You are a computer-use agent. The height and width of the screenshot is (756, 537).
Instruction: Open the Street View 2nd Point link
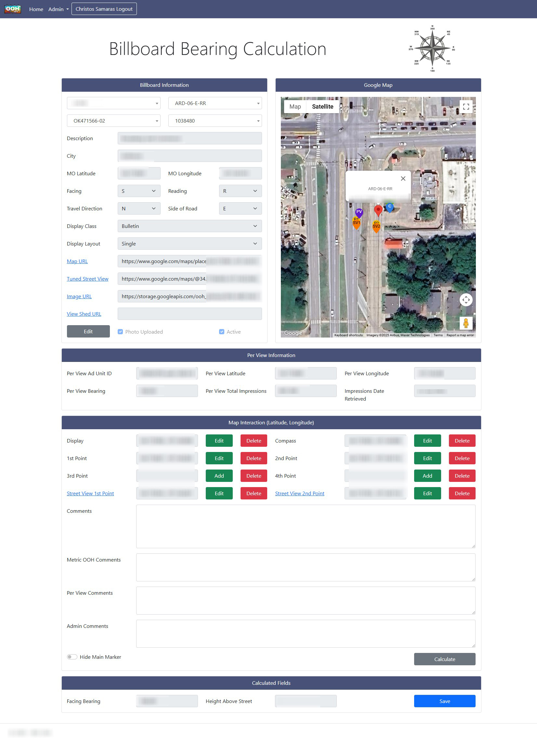[x=300, y=493]
